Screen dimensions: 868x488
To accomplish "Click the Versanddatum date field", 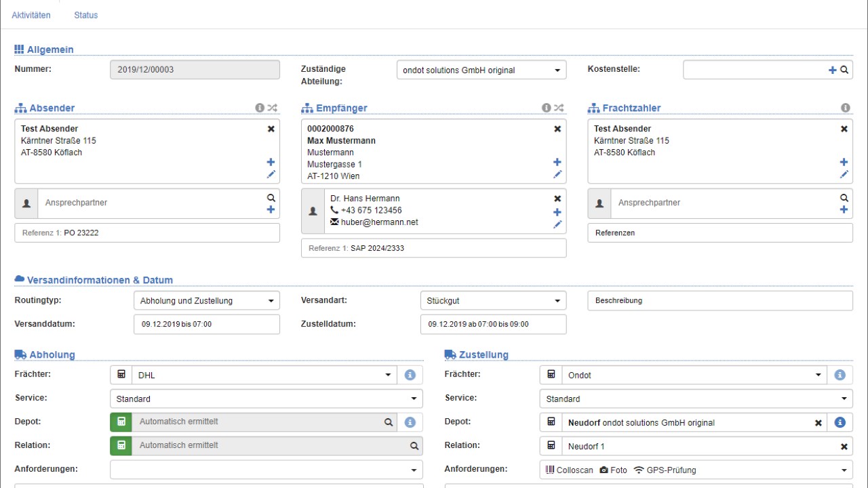I will (x=206, y=325).
